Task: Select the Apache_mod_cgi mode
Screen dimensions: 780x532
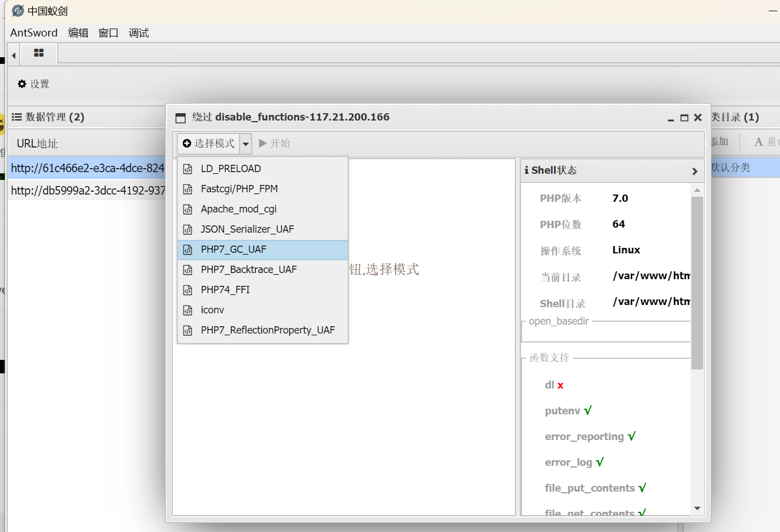Action: [263, 209]
